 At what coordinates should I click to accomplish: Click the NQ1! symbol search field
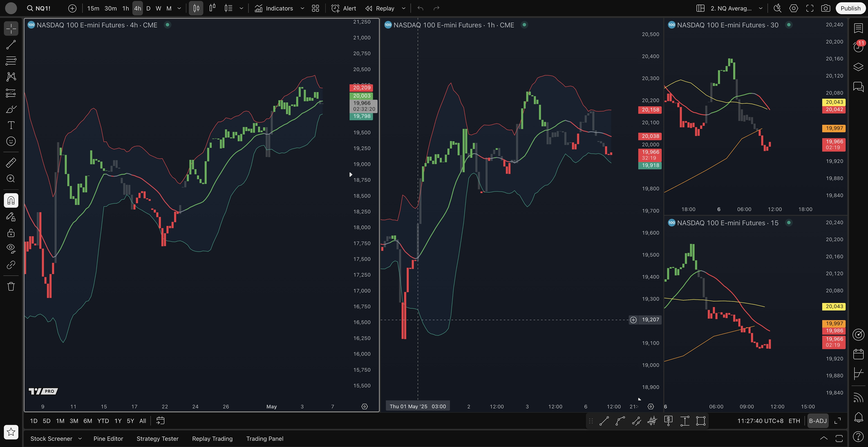tap(42, 8)
